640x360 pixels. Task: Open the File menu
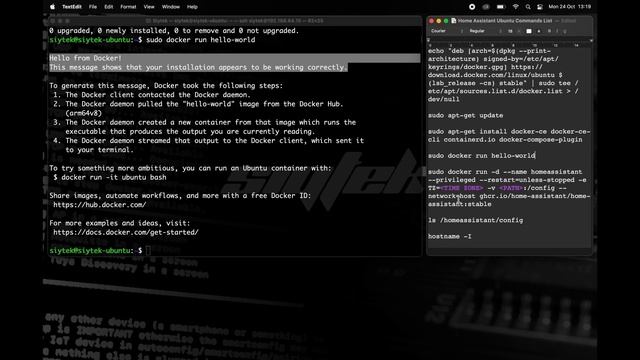93,7
